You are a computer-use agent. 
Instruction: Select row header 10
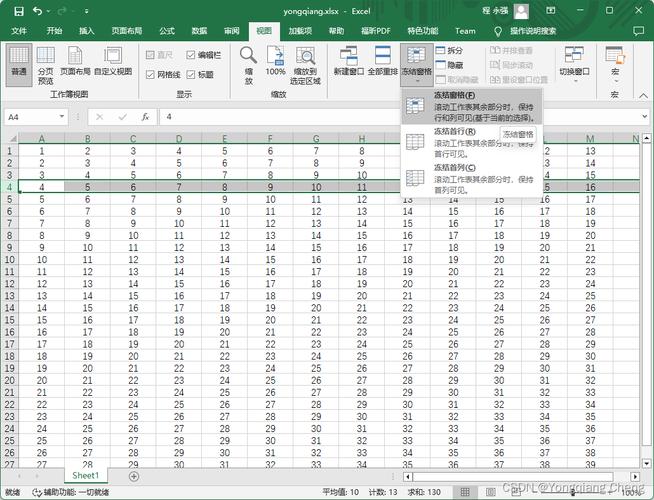click(9, 259)
